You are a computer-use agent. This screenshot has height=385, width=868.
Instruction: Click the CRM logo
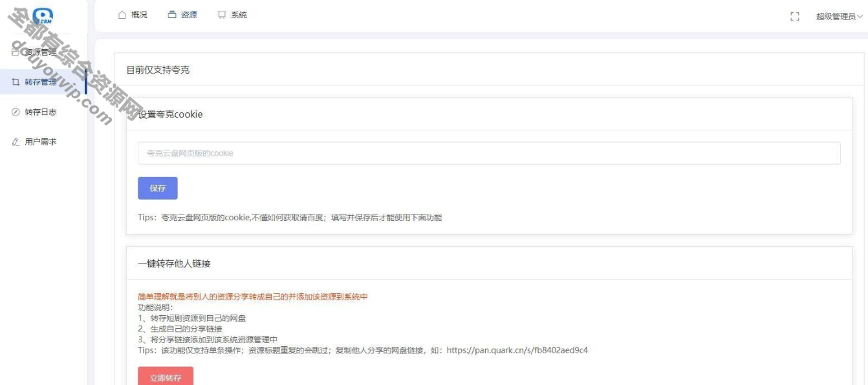(x=43, y=17)
